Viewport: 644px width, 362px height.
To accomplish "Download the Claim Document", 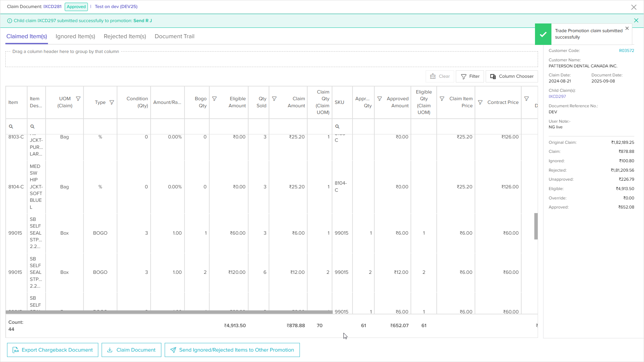I will click(131, 350).
